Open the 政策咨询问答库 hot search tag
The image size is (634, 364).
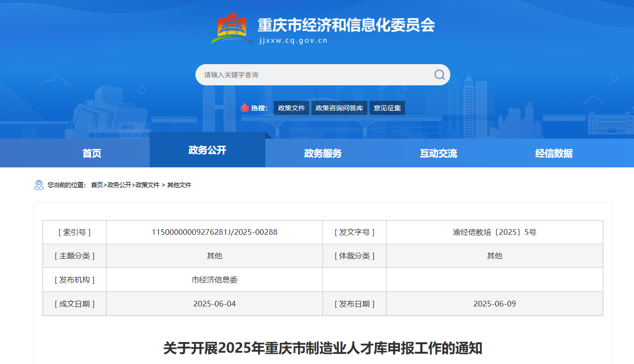click(339, 108)
